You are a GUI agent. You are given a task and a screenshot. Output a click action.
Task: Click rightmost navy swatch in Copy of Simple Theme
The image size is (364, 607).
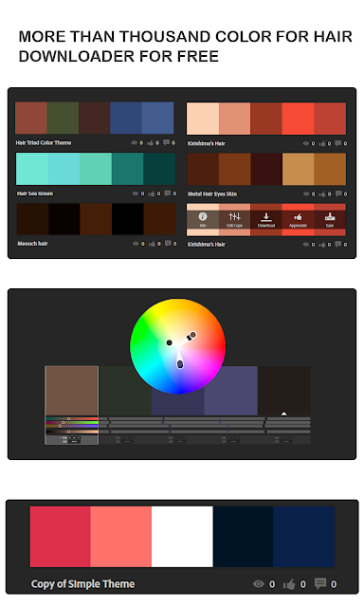pyautogui.click(x=303, y=537)
